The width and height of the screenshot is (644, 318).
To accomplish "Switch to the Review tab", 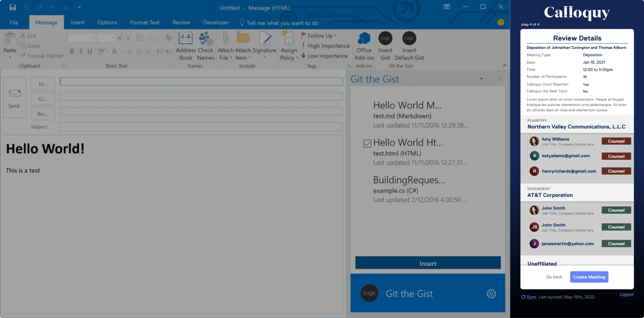I will 181,22.
